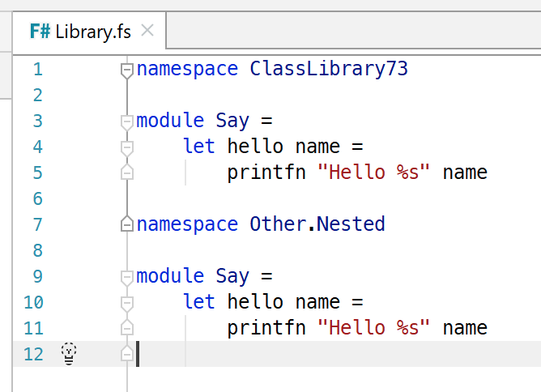Click line number 11 in the gutter
541x392 pixels.
click(33, 328)
